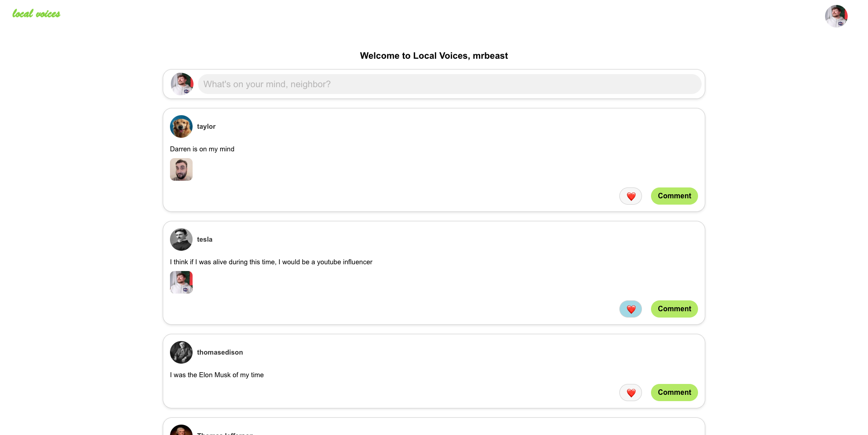Click tesla's post text about youtube influencer
Screen dimensions: 868x435
[271, 262]
